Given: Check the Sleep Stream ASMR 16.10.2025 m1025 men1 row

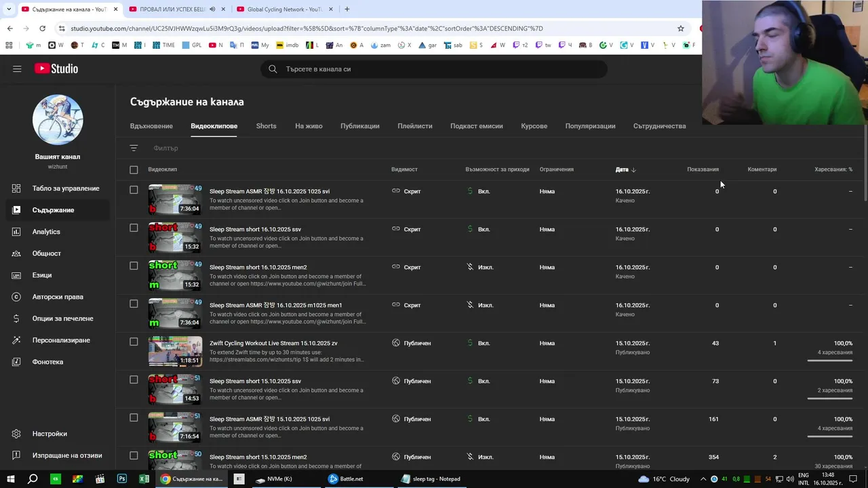Looking at the screenshot, I should pyautogui.click(x=134, y=304).
